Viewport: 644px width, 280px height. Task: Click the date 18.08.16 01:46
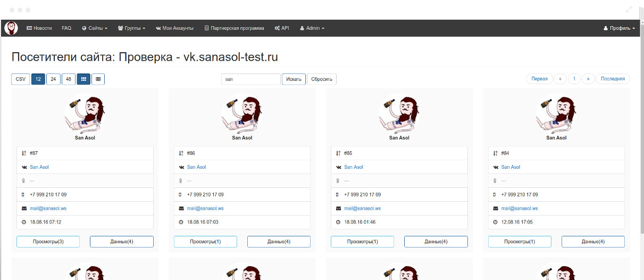360,223
